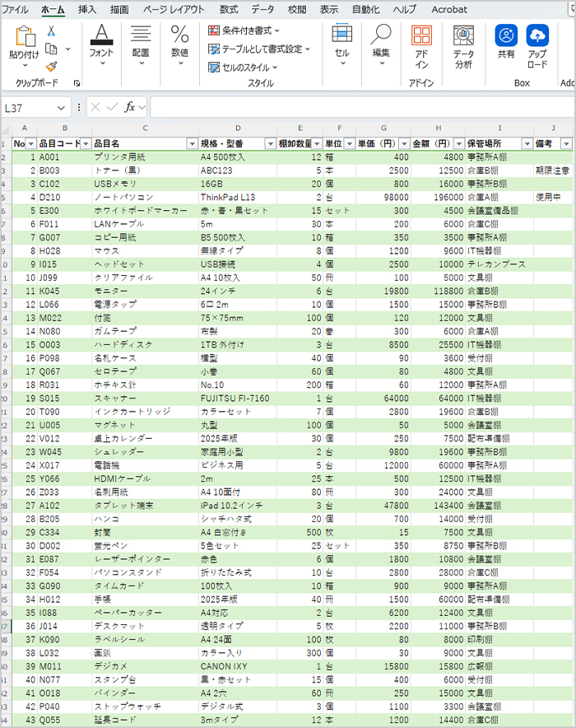Switch to the 自動化 (Automate) tab

(365, 9)
